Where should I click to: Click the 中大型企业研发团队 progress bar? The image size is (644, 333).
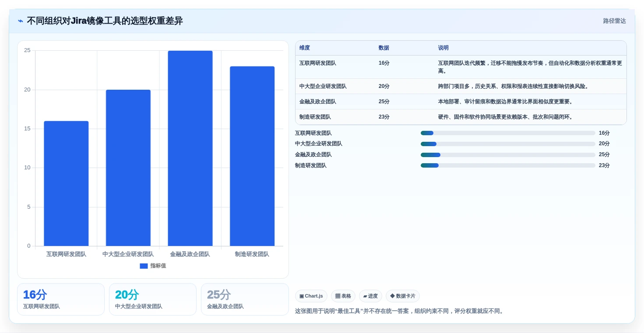508,144
